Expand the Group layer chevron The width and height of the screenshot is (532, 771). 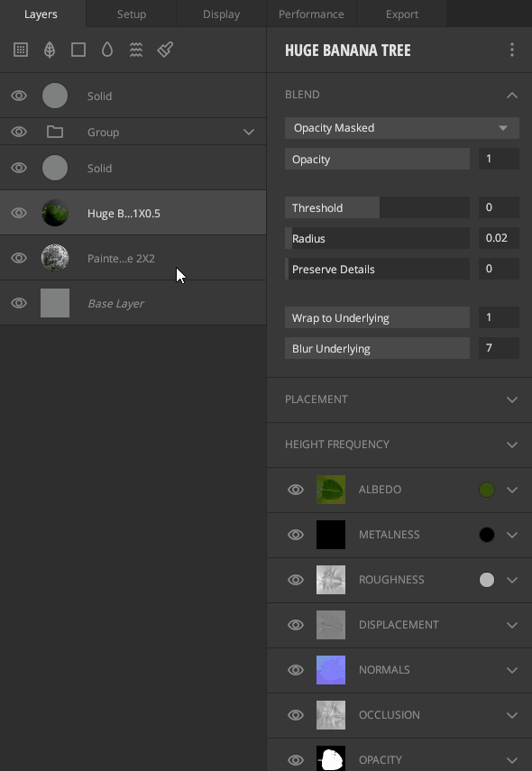click(x=249, y=132)
